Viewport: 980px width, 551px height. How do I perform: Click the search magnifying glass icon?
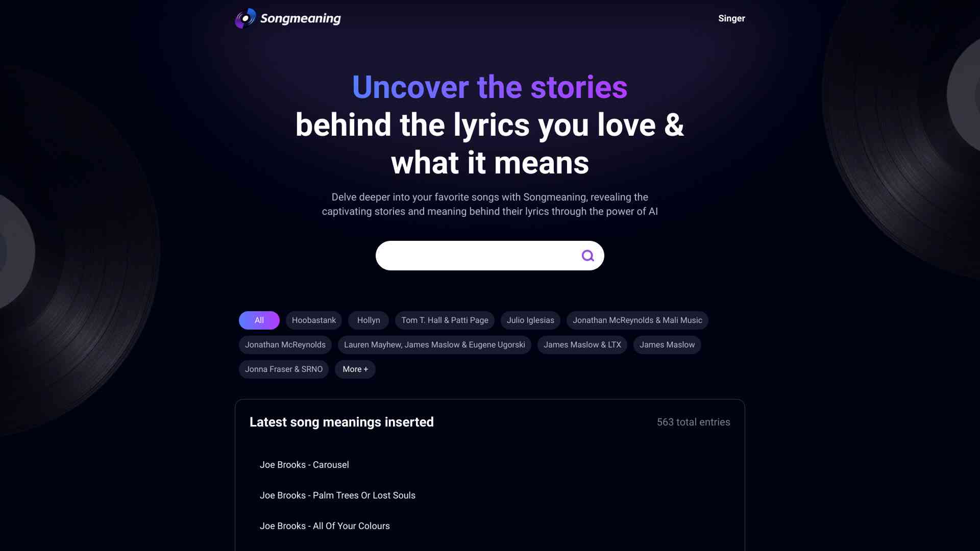coord(587,256)
